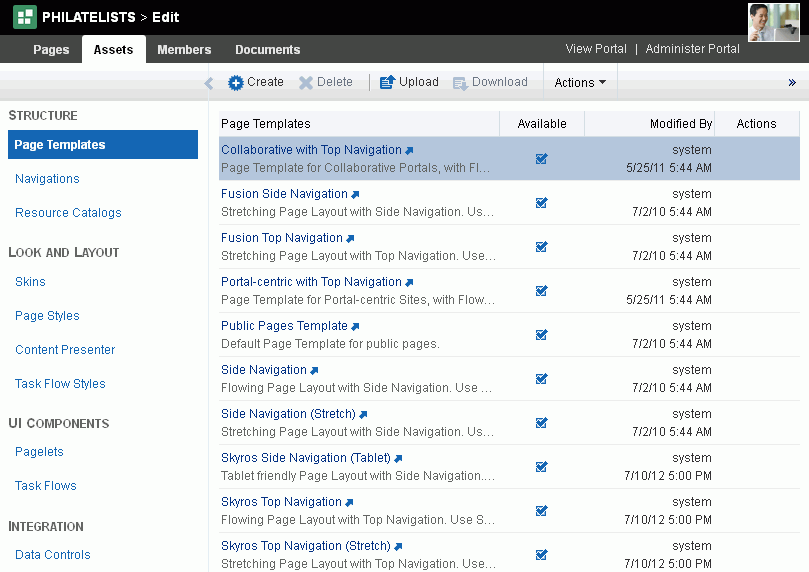This screenshot has height=572, width=809.
Task: Open Data Controls under Integration
Action: tap(53, 554)
